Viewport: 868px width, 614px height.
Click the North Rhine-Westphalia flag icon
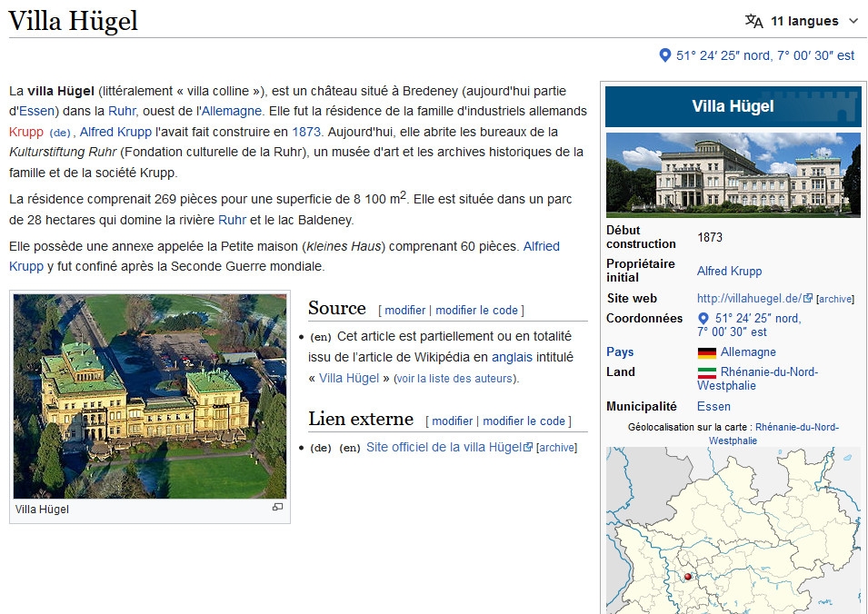[706, 372]
